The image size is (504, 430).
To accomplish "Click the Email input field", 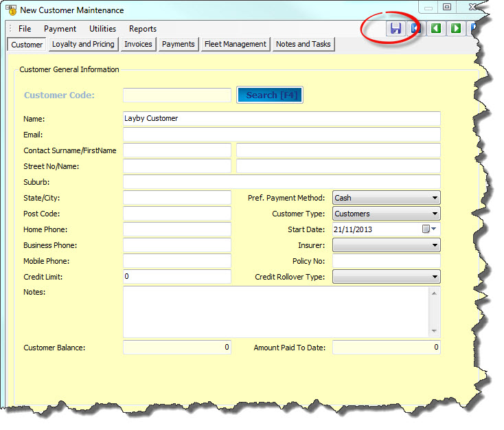I will (282, 134).
